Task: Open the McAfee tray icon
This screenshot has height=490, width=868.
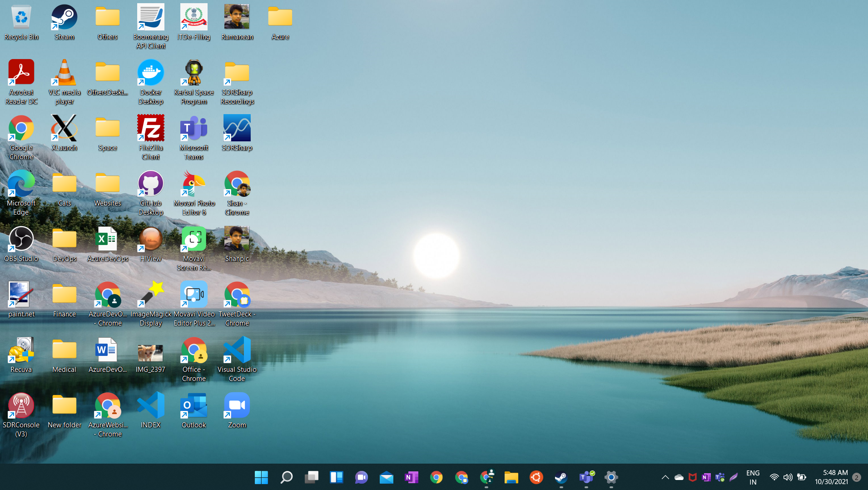Action: tap(693, 477)
